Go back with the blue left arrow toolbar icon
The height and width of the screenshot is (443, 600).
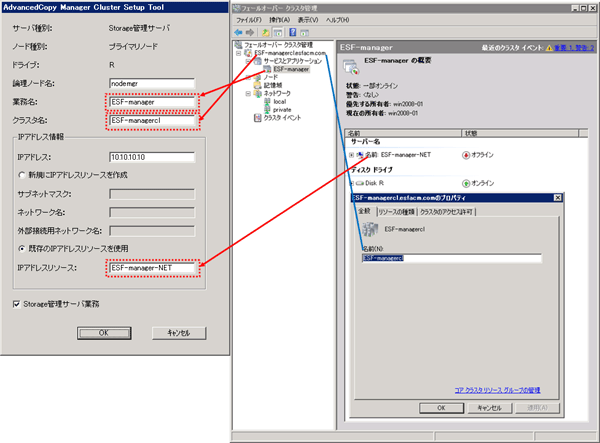238,33
